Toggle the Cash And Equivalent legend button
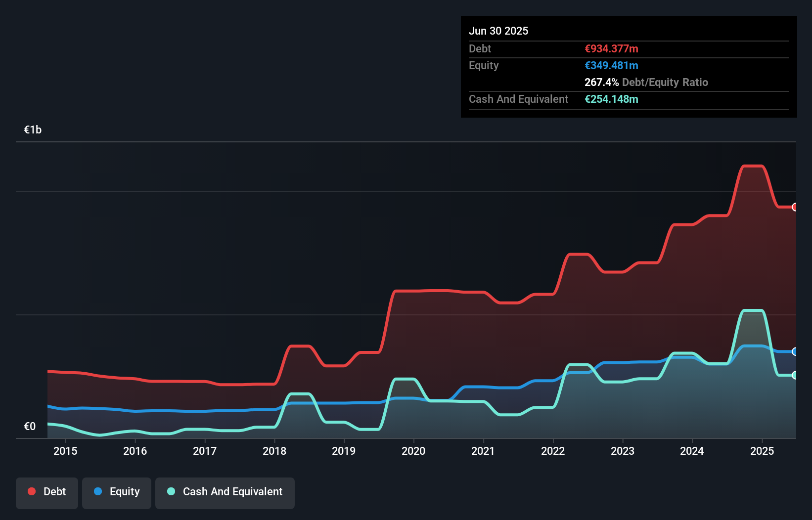 click(x=225, y=492)
